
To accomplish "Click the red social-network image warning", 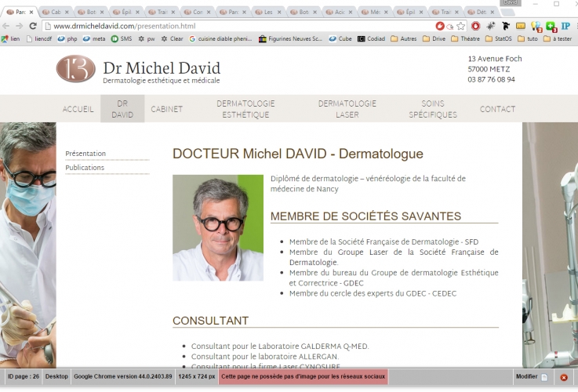I will 303,376.
